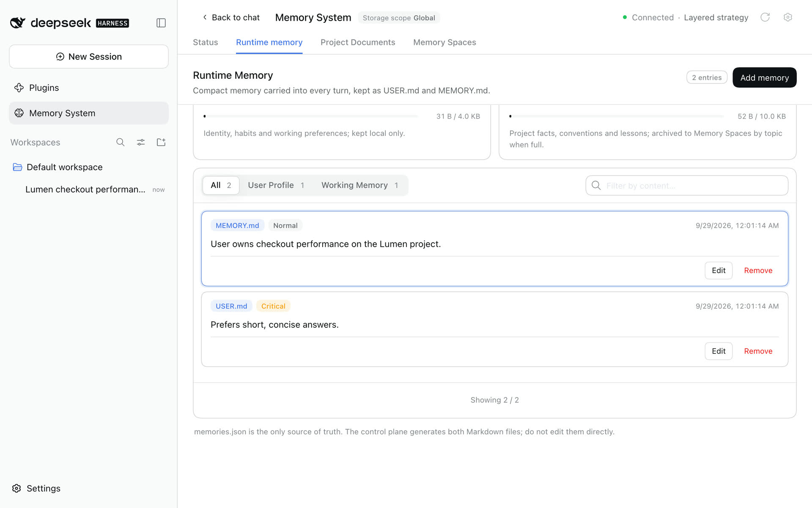Create a new workspace folder icon
The width and height of the screenshot is (812, 508).
click(161, 142)
